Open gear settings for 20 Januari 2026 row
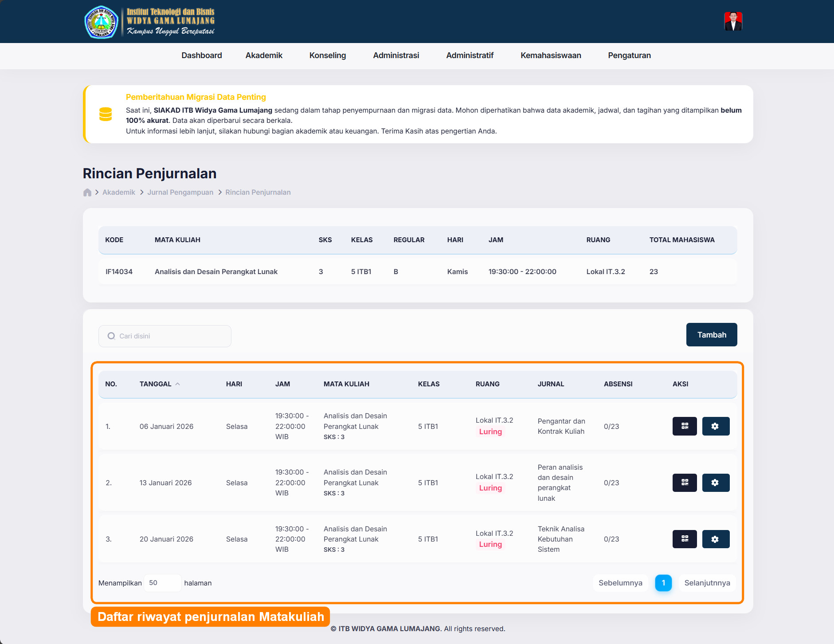 [x=715, y=539]
